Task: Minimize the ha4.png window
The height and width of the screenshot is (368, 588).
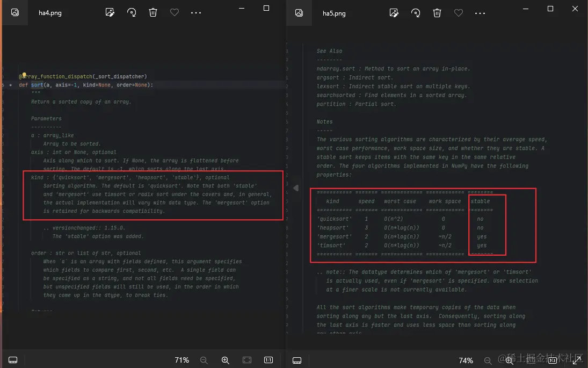Action: [242, 8]
